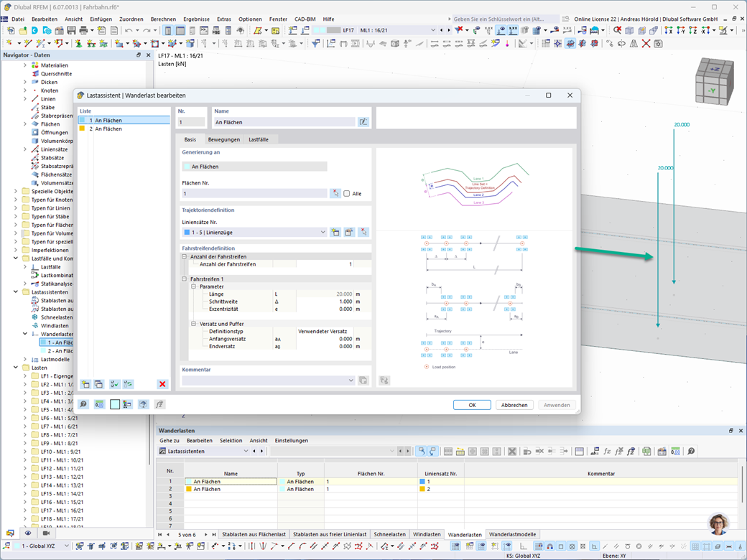The image size is (747, 560).
Task: Click the search magnifier icon at the dialog bottom
Action: click(x=83, y=404)
